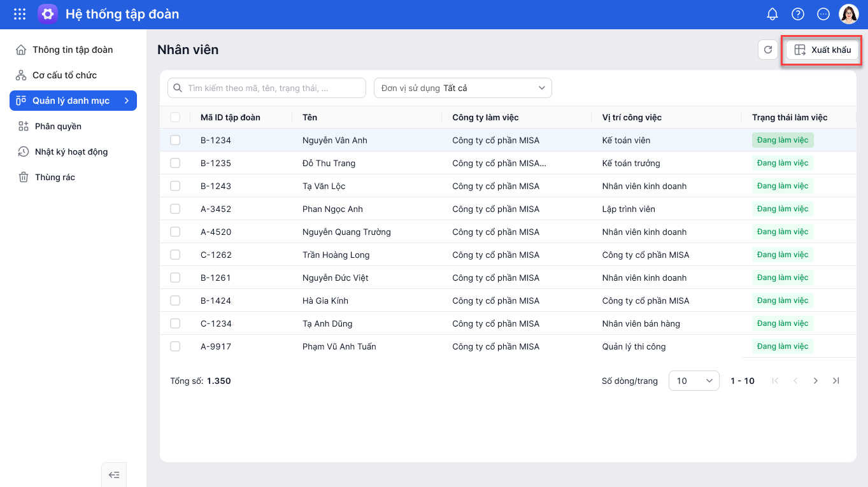
Task: Toggle the select-all header checkbox
Action: point(175,117)
